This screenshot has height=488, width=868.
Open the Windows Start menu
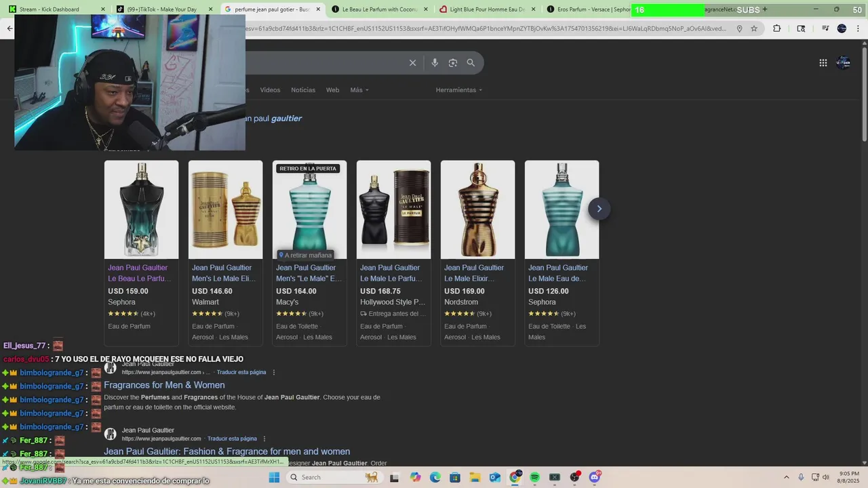pyautogui.click(x=274, y=477)
